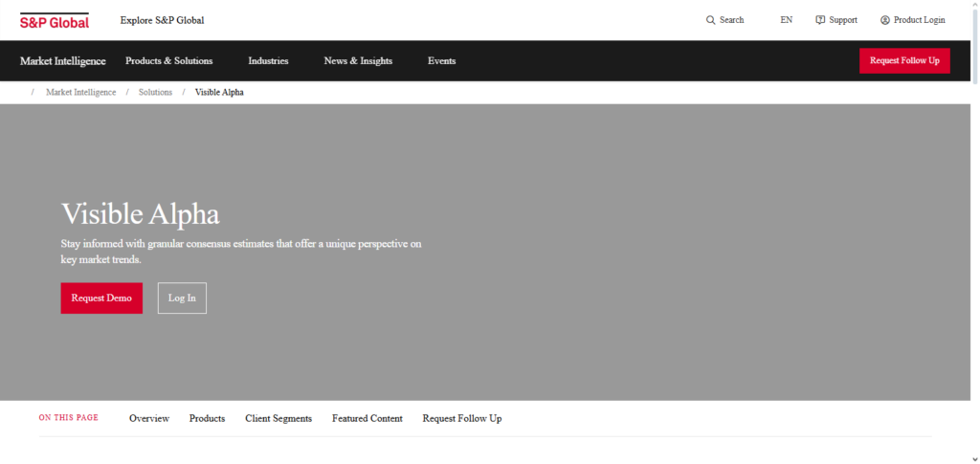980x464 pixels.
Task: Open the EN language selector
Action: coord(786,20)
